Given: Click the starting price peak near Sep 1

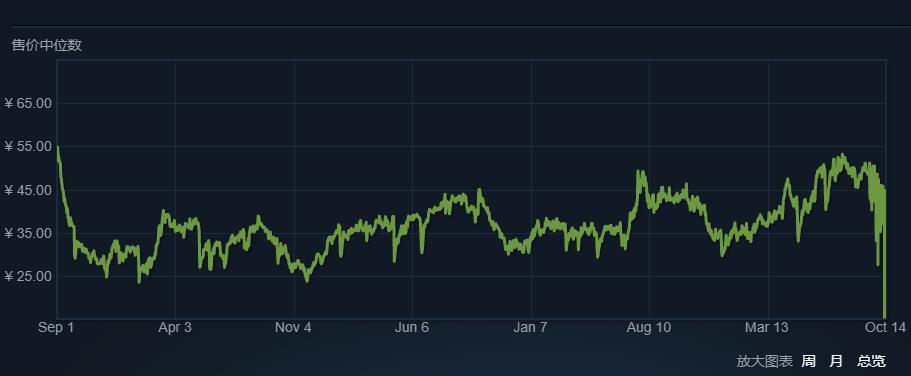Looking at the screenshot, I should (58, 149).
